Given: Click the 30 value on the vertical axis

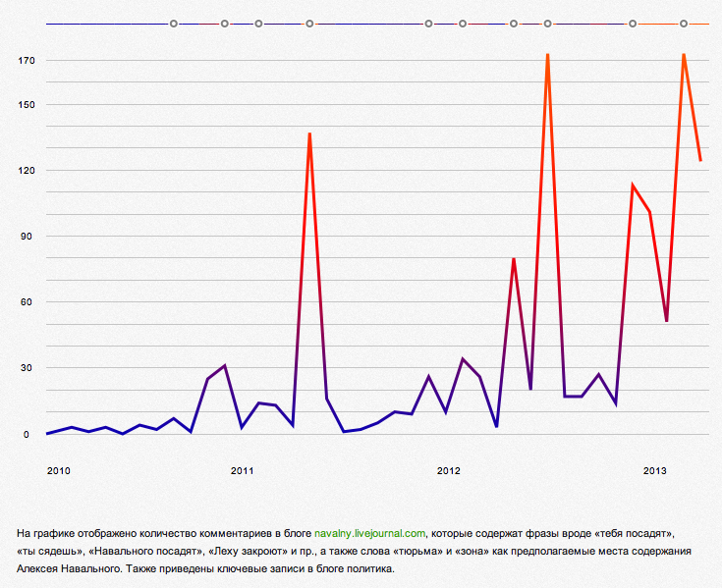Looking at the screenshot, I should pyautogui.click(x=28, y=367).
